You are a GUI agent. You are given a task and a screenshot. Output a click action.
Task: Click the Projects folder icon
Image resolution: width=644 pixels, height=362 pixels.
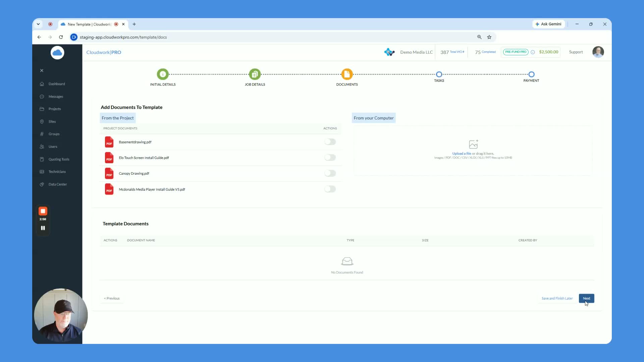pos(42,109)
